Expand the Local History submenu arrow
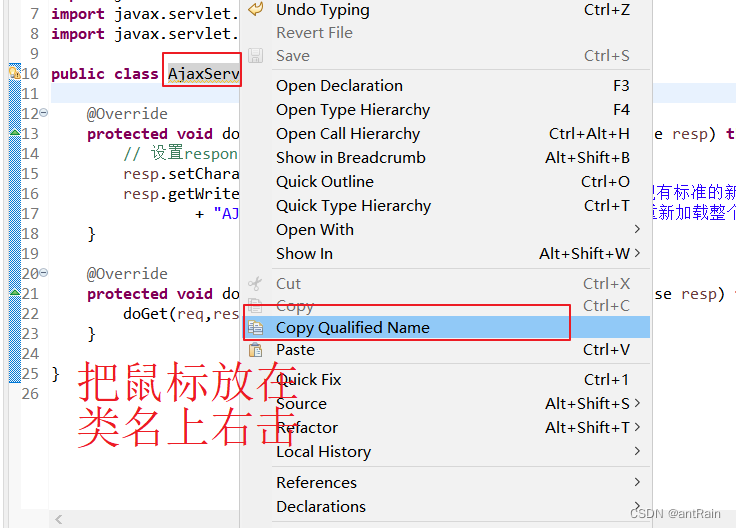This screenshot has width=736, height=528. pyautogui.click(x=637, y=451)
